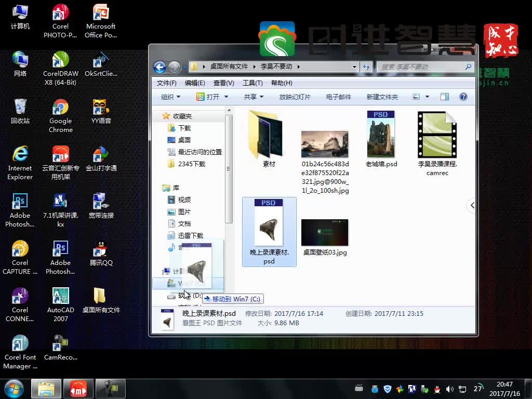
Task: Open the 工具(T) menu
Action: pos(252,83)
